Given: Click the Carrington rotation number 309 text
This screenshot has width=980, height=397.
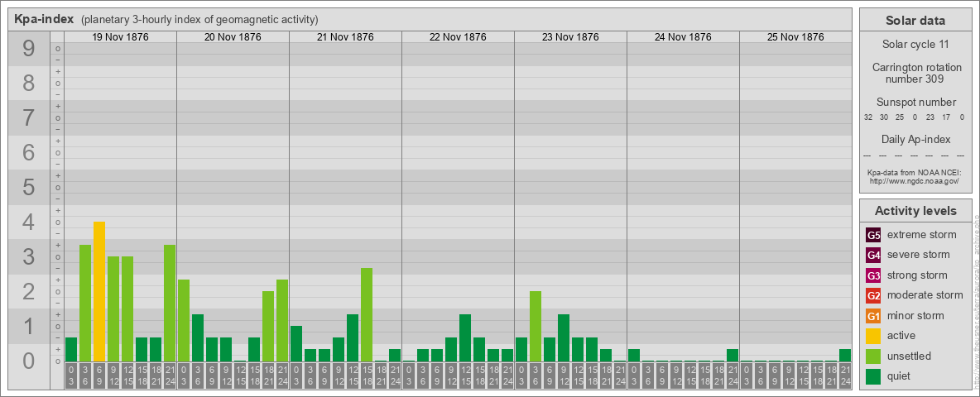Looking at the screenshot, I should [915, 73].
